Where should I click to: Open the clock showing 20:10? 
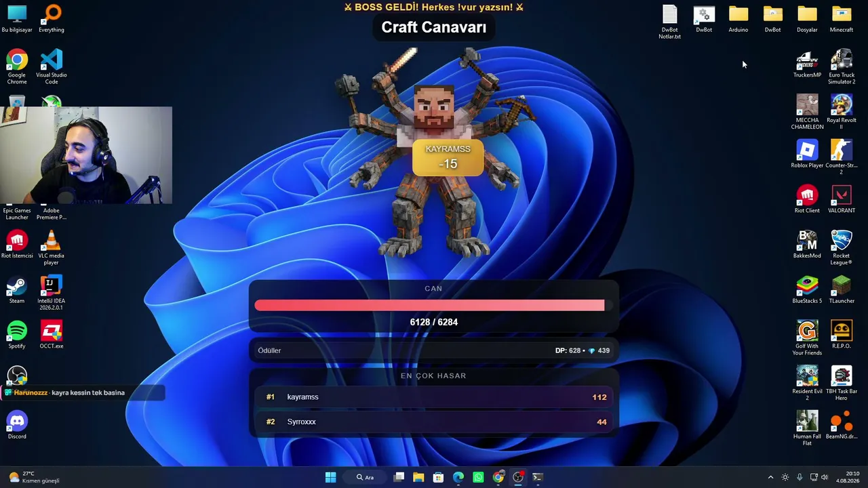(848, 477)
